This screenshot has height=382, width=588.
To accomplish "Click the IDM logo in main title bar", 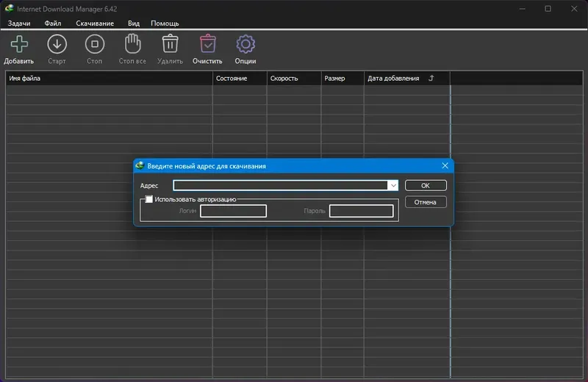I will click(x=10, y=8).
